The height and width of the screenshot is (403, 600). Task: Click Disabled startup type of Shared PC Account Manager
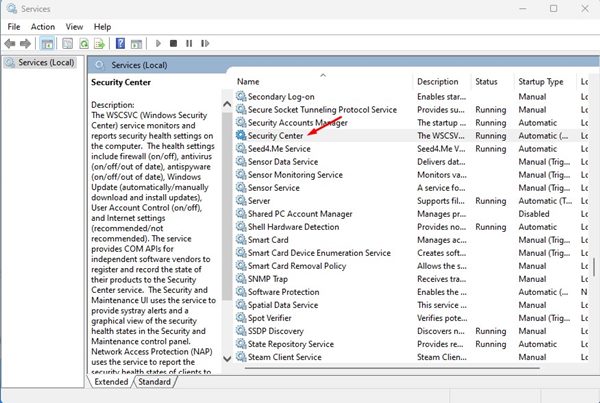click(x=534, y=214)
